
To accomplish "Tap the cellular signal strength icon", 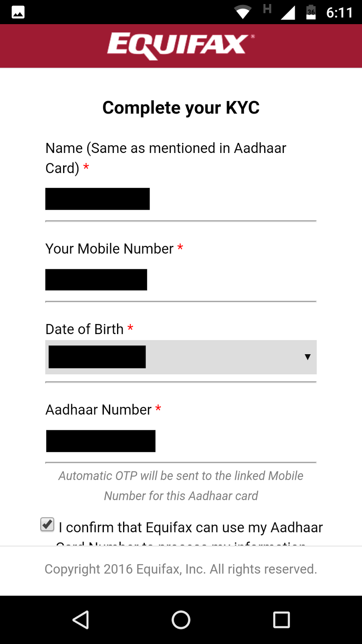I will click(x=288, y=12).
